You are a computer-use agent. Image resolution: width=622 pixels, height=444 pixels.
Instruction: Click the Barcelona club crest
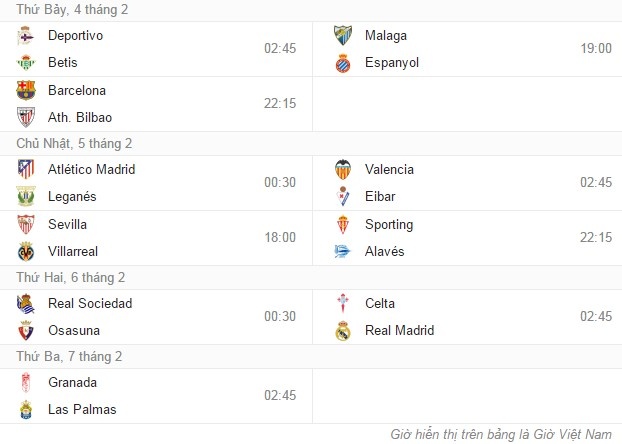(x=26, y=90)
